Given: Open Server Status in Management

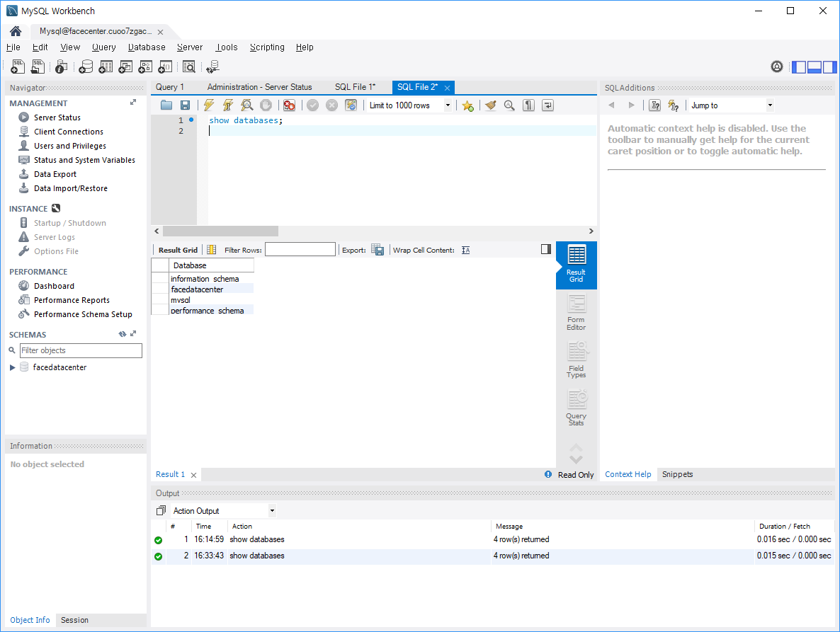Looking at the screenshot, I should pos(57,117).
